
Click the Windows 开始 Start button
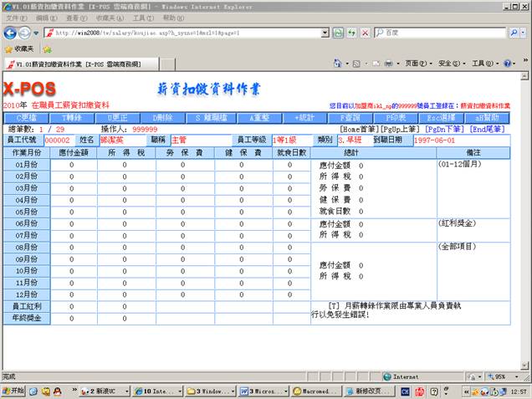click(x=14, y=391)
